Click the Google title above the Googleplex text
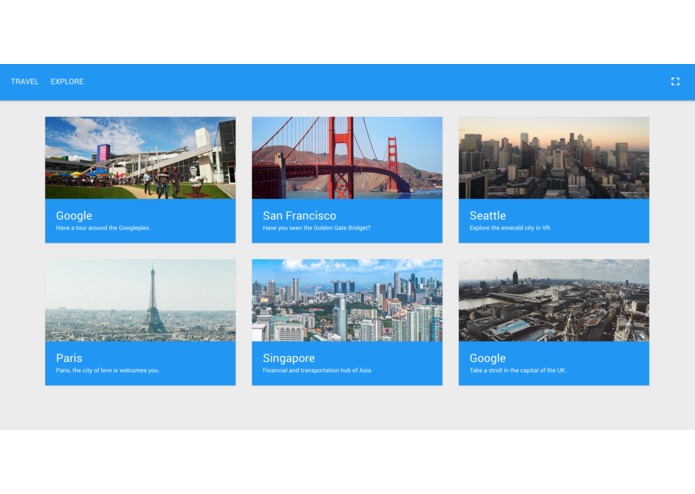 (74, 216)
